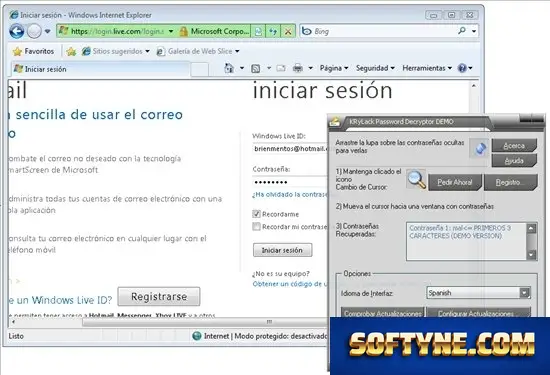The width and height of the screenshot is (550, 375).
Task: Uncheck the Recordarme checkbox
Action: point(256,214)
